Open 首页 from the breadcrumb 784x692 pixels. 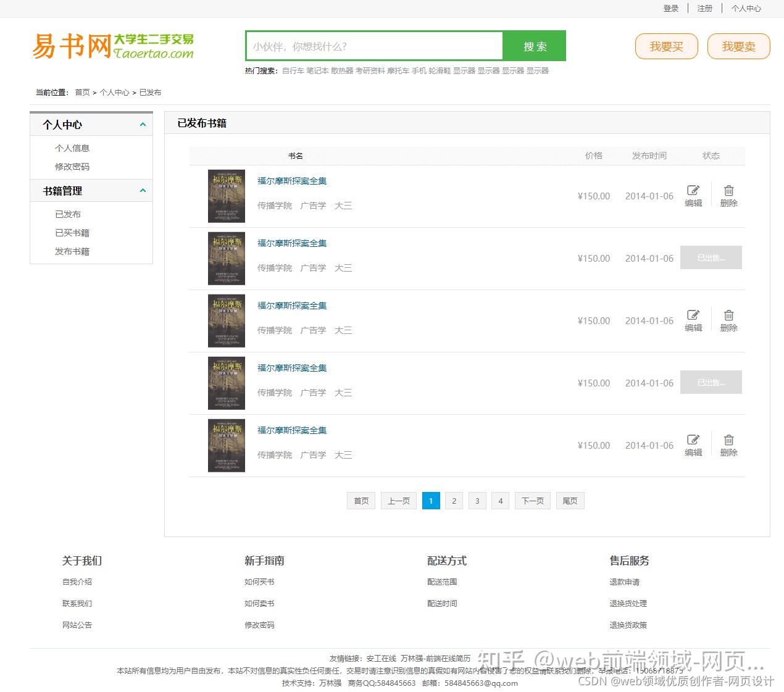82,92
